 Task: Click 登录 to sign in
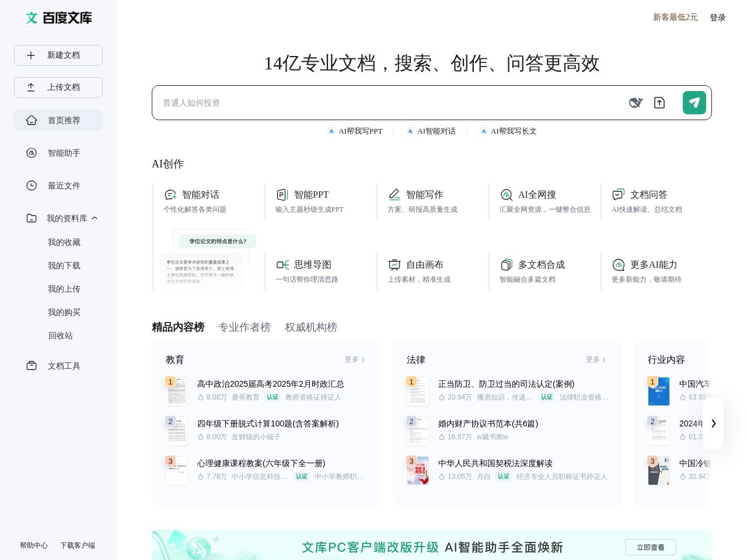717,17
